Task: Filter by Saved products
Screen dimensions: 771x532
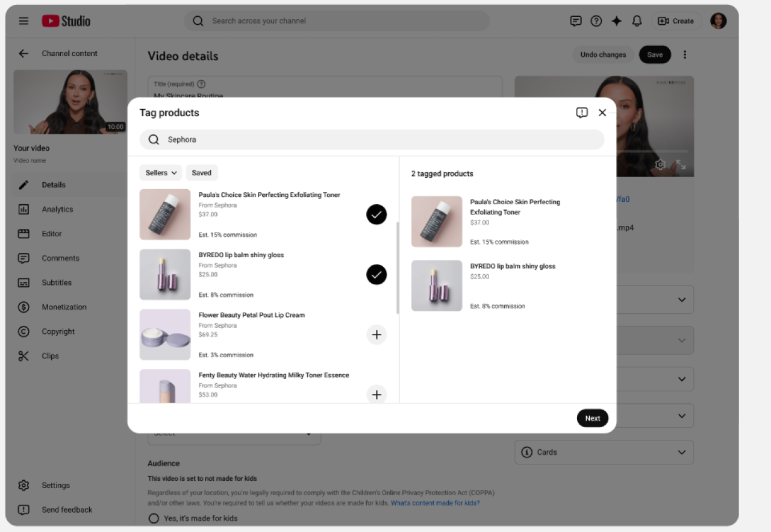Action: [x=202, y=173]
